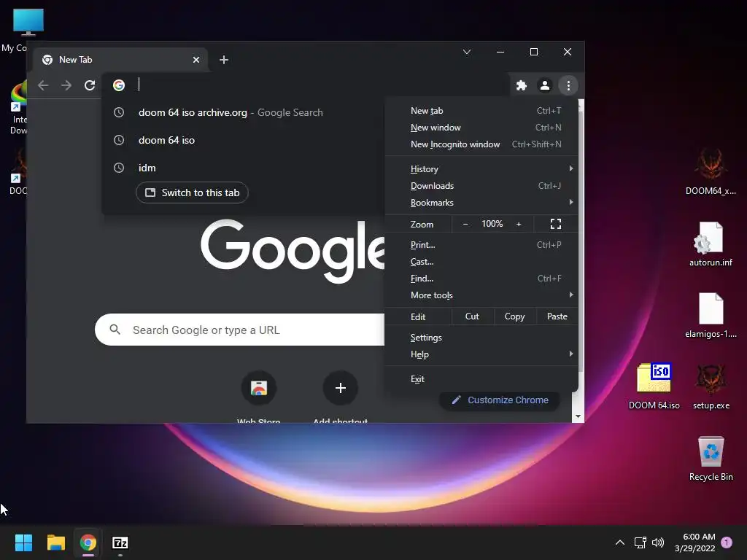Viewport: 747px width, 560px height.
Task: Click the Chrome three-dot menu icon
Action: click(568, 85)
